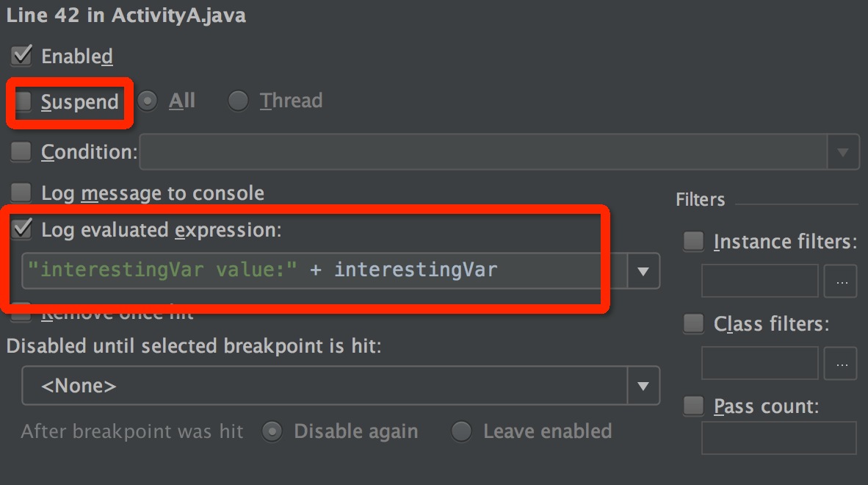
Task: Uncheck Log evaluated expression checkbox
Action: pos(22,229)
